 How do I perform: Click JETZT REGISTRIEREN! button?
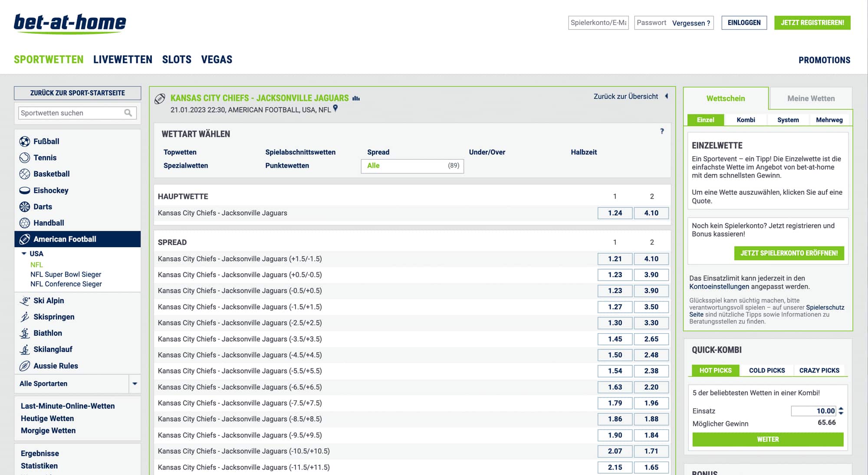[x=812, y=23]
